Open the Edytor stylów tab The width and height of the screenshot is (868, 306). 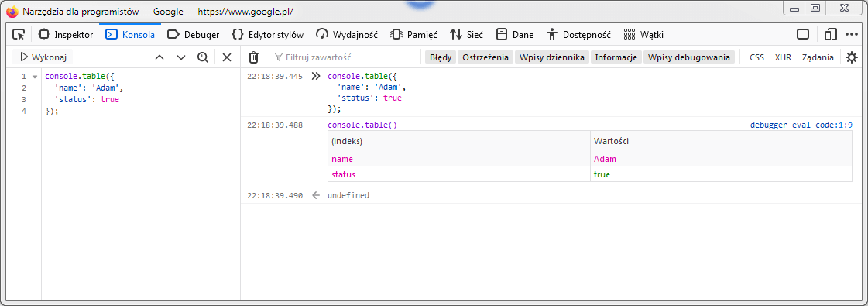click(268, 34)
